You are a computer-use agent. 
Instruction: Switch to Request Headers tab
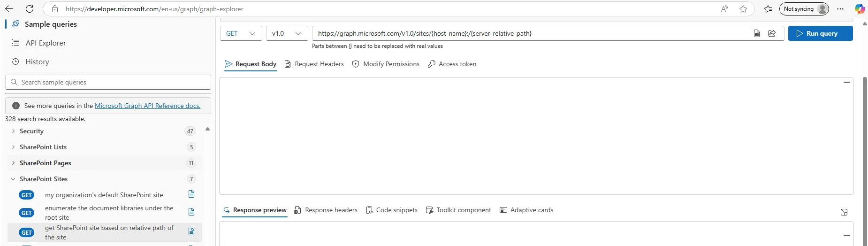(314, 64)
